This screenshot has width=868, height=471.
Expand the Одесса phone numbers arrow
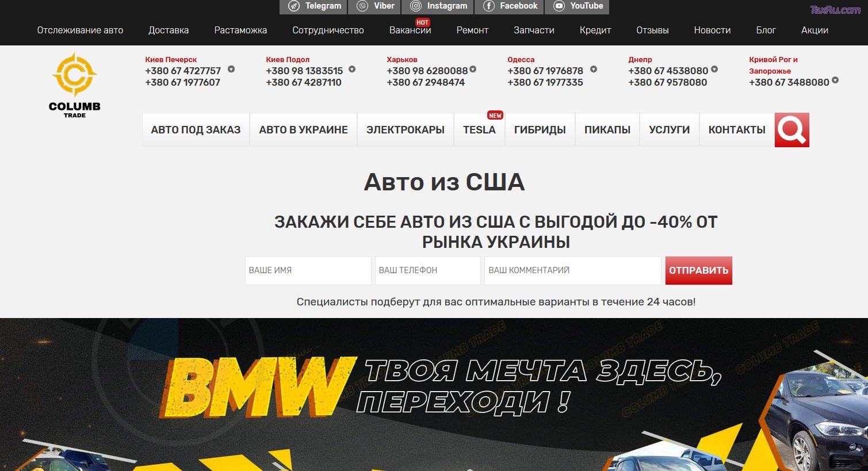click(594, 70)
